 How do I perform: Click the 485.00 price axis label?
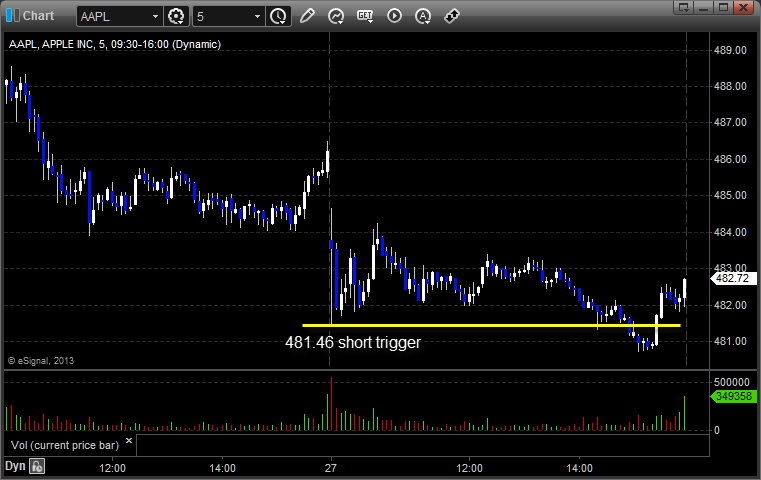coord(730,195)
